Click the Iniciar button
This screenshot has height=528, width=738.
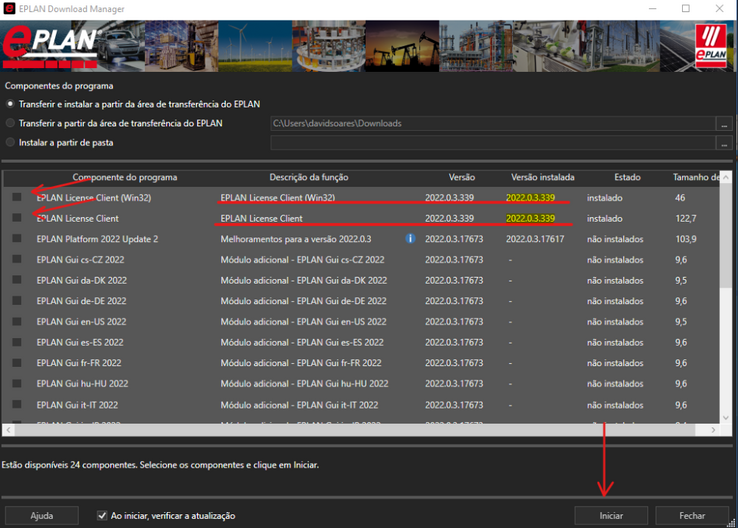(x=611, y=515)
